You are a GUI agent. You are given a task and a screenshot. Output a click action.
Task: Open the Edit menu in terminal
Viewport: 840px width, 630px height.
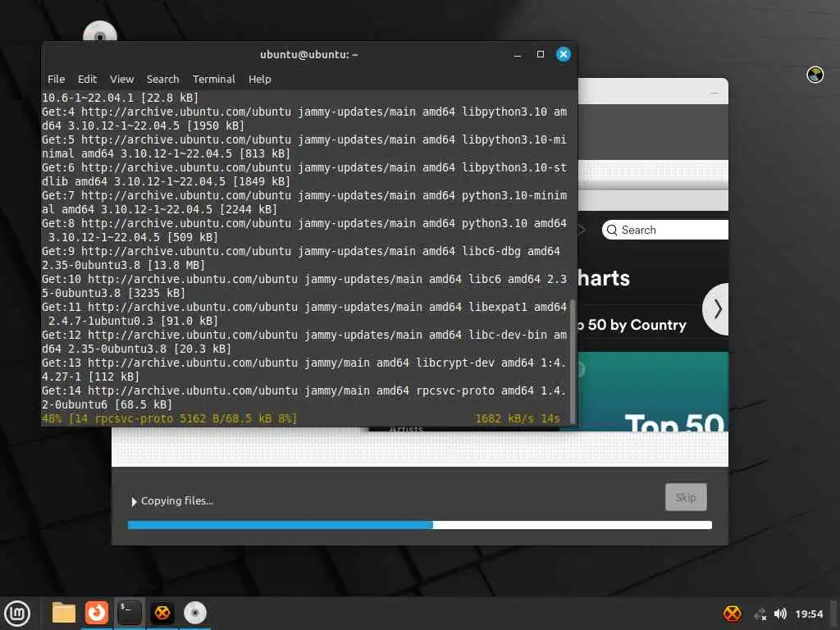(87, 80)
